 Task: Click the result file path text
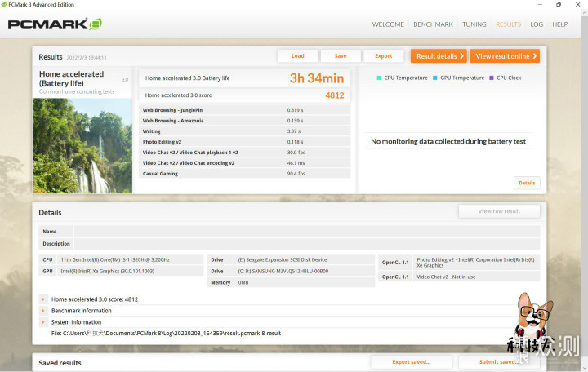166,333
